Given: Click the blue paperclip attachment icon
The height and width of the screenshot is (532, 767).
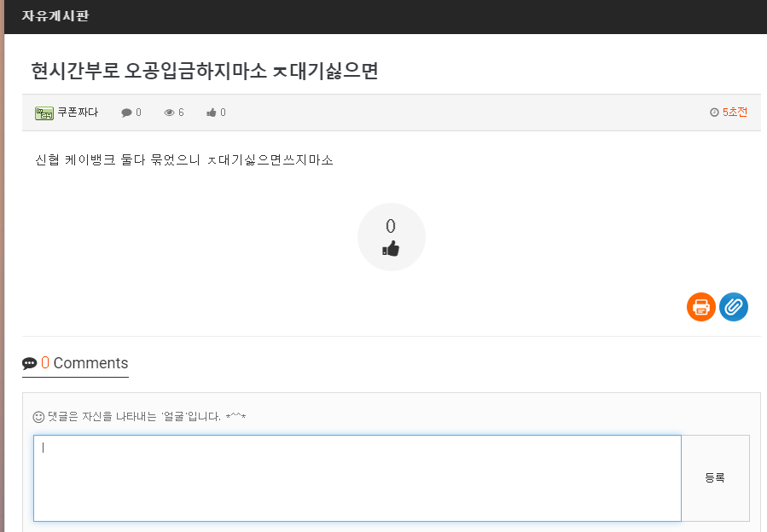Looking at the screenshot, I should (733, 307).
